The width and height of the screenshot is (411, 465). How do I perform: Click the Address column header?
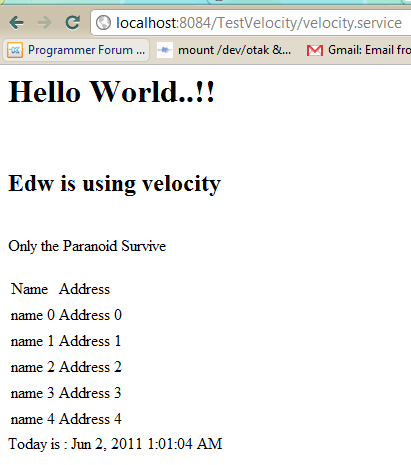click(84, 289)
